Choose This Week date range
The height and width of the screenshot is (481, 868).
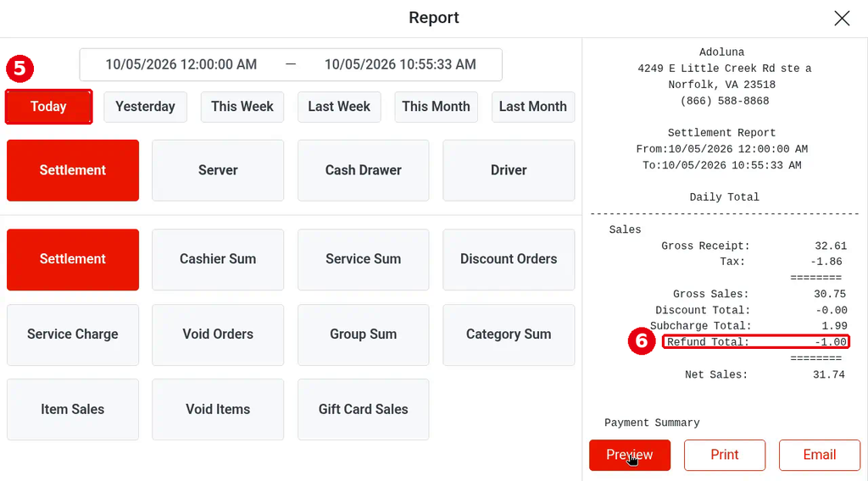coord(242,107)
